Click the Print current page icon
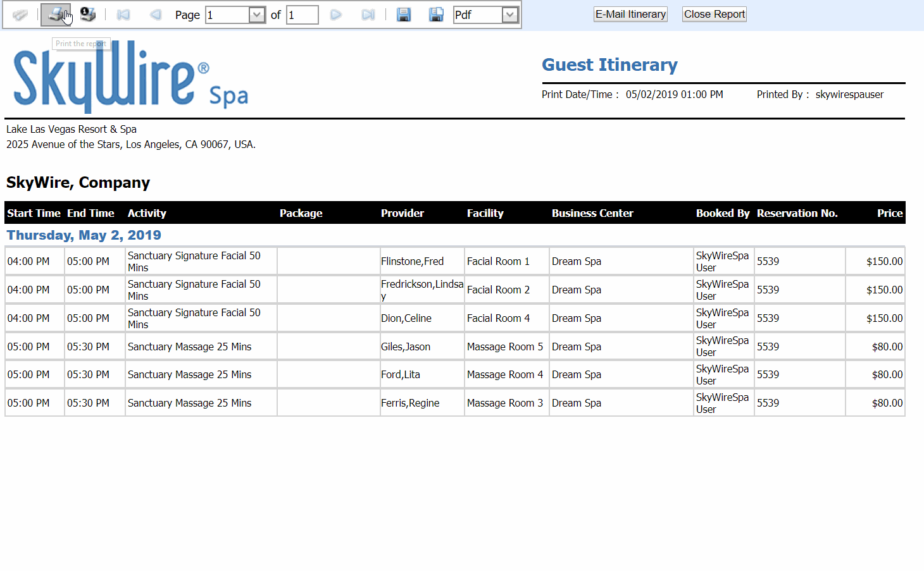This screenshot has width=924, height=571. point(87,15)
